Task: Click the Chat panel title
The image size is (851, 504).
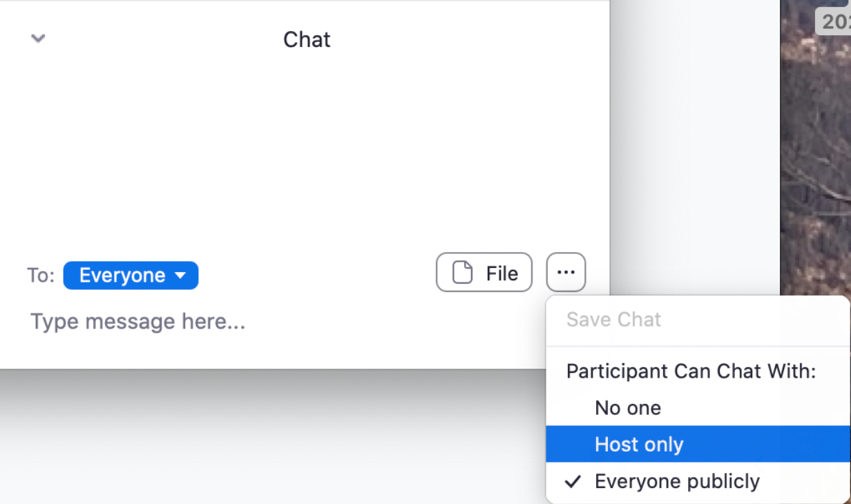Action: (307, 39)
